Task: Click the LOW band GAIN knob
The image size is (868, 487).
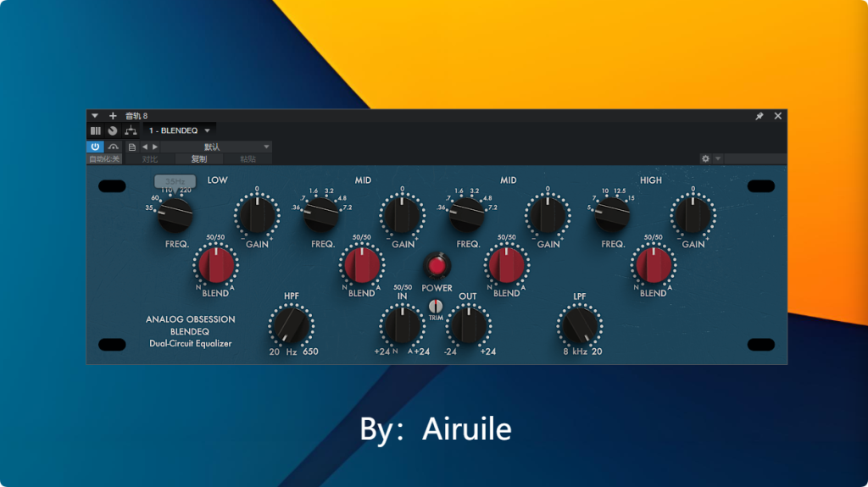Action: point(257,215)
